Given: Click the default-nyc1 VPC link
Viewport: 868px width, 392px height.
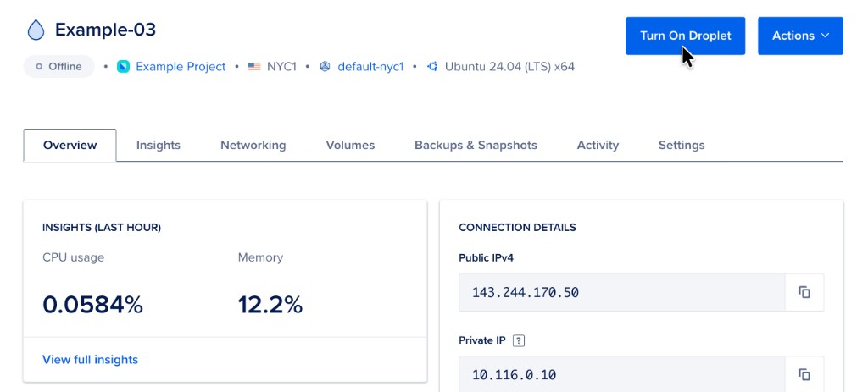Looking at the screenshot, I should [370, 66].
